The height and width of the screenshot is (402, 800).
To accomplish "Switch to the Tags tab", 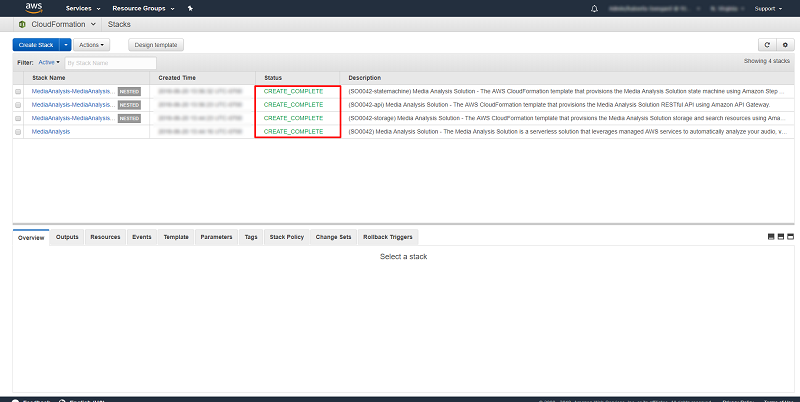I will coord(251,237).
